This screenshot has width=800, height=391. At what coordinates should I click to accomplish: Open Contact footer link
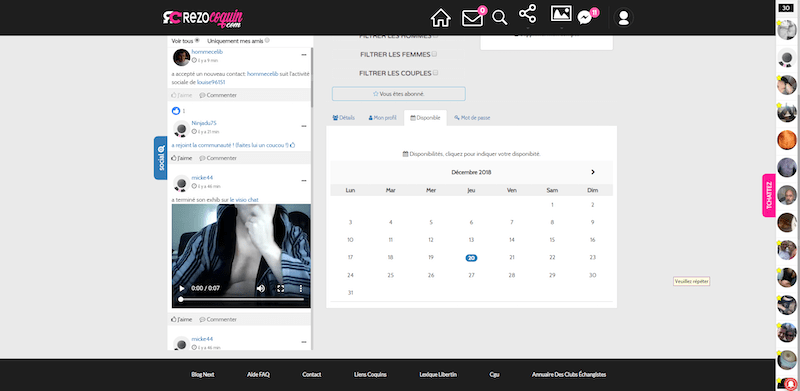[312, 375]
